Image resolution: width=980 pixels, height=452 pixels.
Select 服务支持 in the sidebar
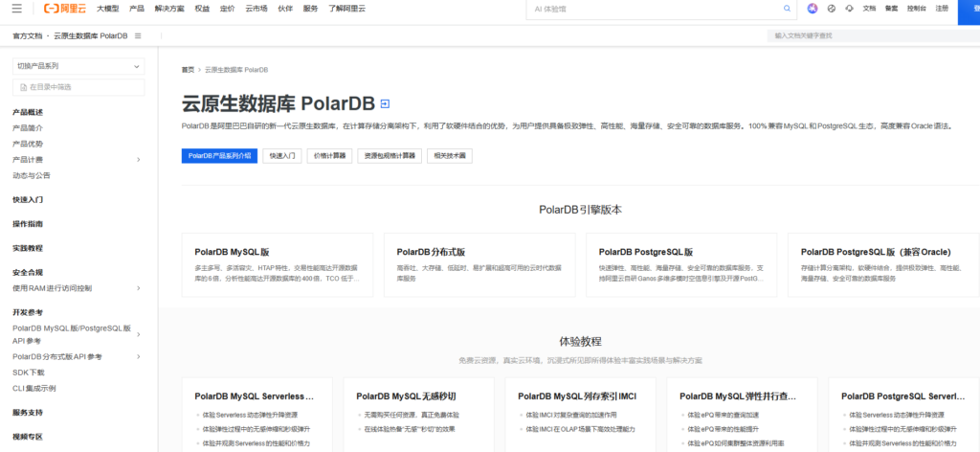28,413
